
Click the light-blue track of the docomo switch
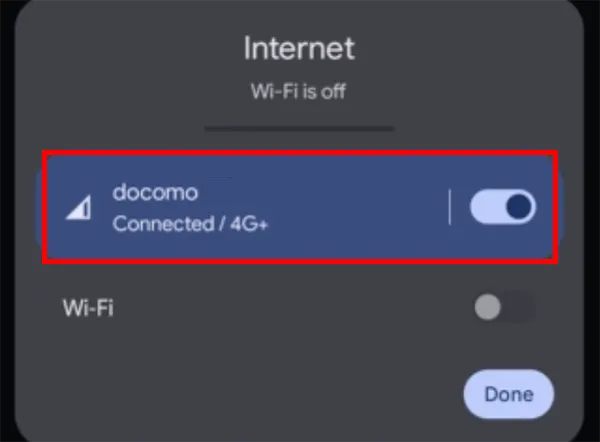[486, 207]
